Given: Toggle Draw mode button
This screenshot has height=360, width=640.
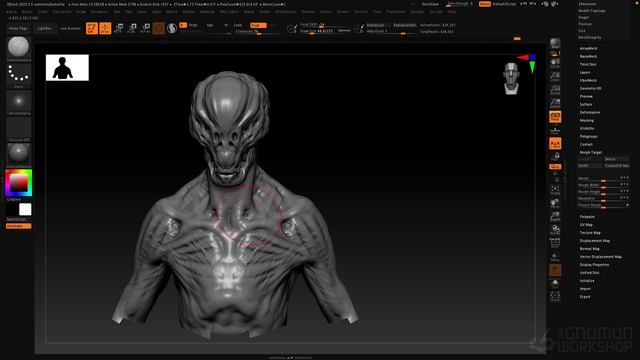Looking at the screenshot, I should [105, 28].
